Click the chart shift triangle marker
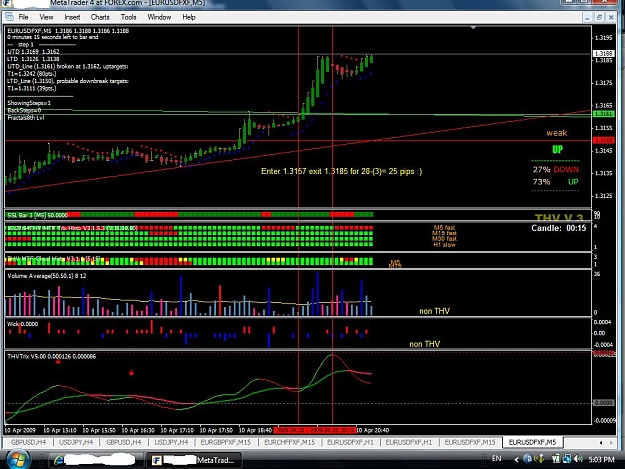The image size is (625, 469). coord(473,27)
